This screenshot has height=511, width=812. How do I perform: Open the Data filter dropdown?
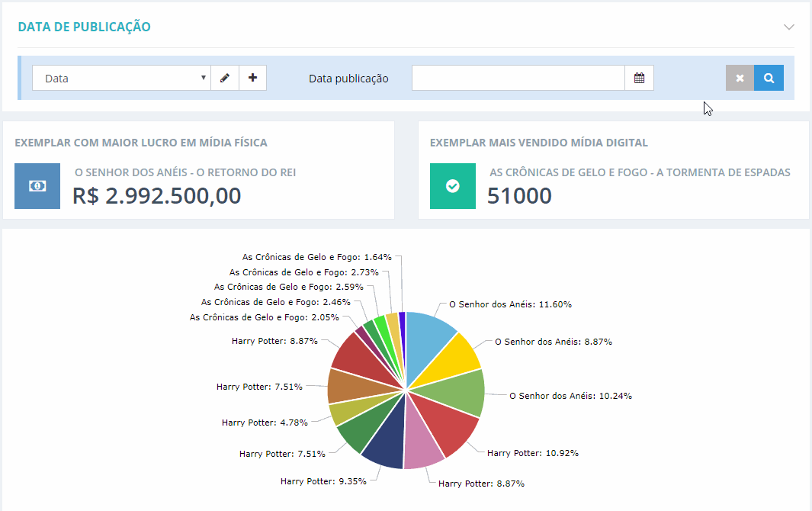121,78
